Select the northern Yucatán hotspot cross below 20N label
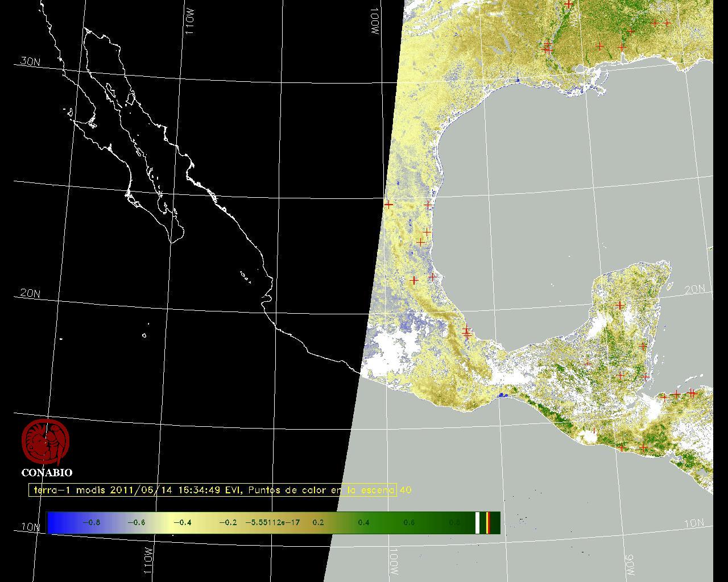Image resolution: width=728 pixels, height=582 pixels. 620,305
